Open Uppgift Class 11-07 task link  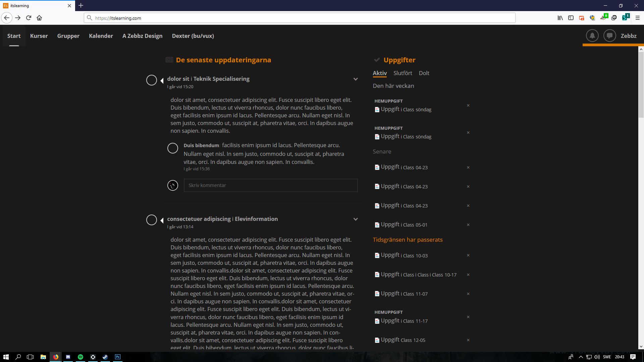[x=390, y=293]
